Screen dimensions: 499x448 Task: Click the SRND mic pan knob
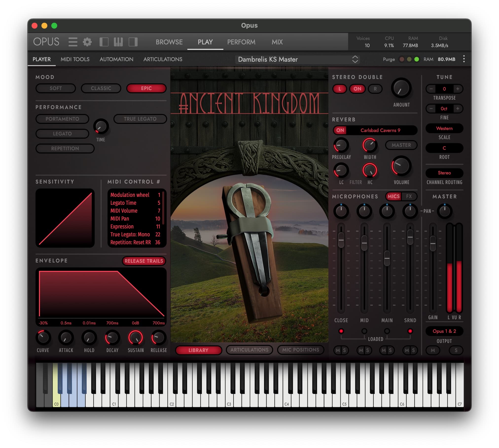click(x=410, y=211)
